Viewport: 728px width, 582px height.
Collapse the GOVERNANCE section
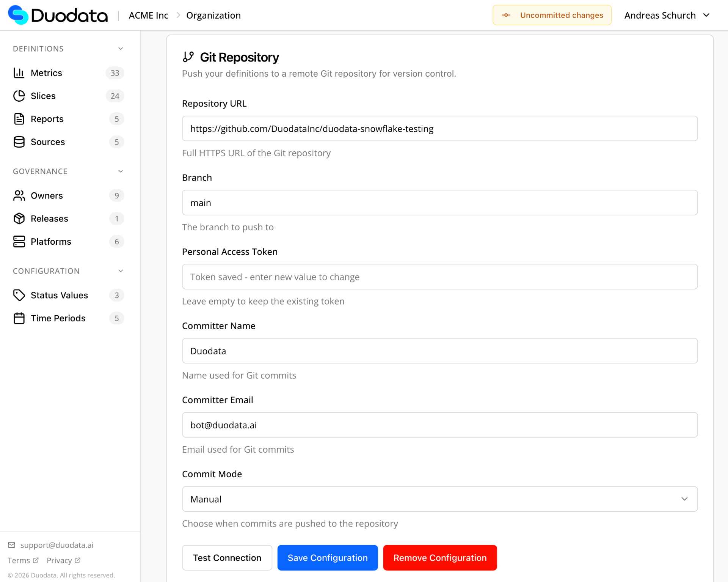click(x=120, y=171)
